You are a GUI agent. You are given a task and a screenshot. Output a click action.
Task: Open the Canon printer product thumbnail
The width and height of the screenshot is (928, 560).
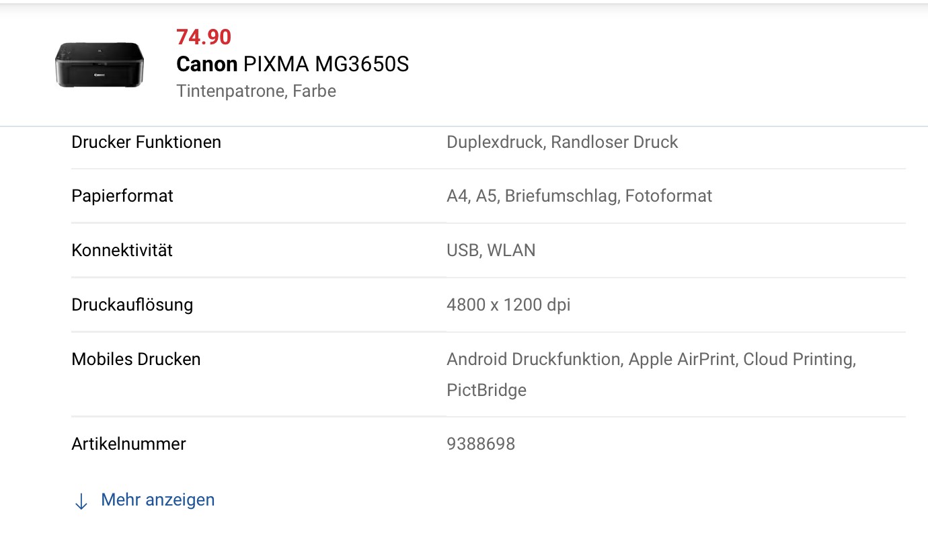tap(99, 65)
